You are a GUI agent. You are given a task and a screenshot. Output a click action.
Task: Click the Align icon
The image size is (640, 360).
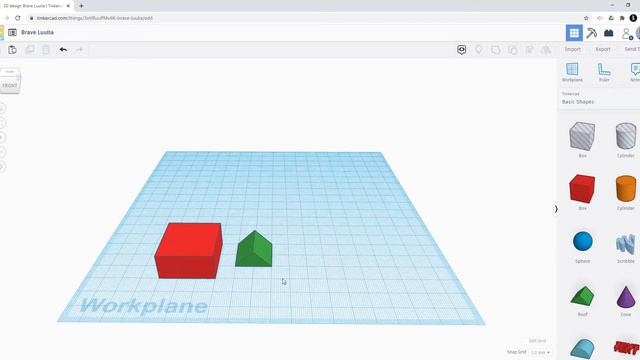(x=529, y=50)
